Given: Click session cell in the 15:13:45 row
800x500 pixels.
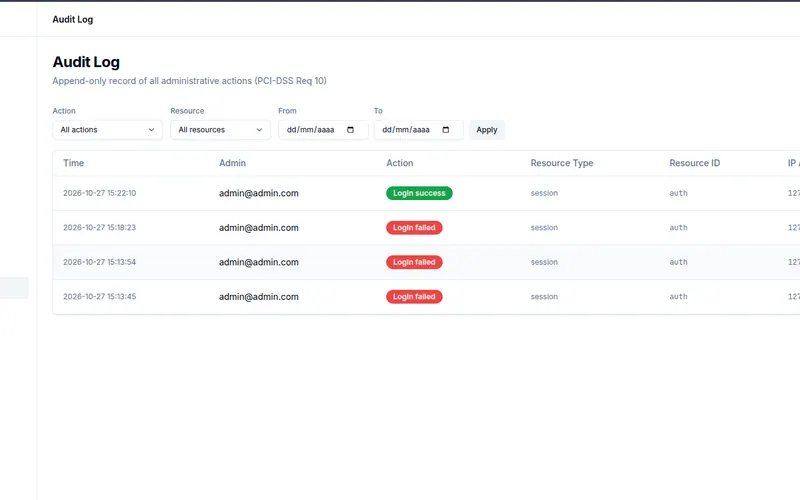Looking at the screenshot, I should (544, 296).
